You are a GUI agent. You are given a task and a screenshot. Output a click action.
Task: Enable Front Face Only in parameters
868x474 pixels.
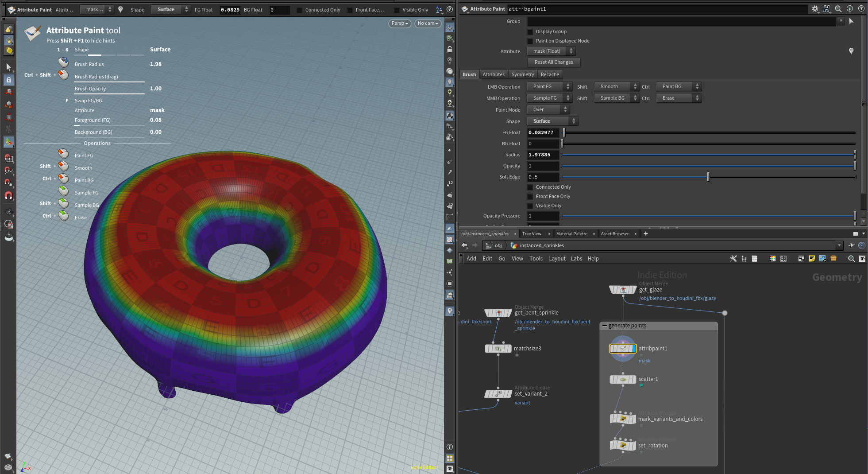tap(530, 197)
